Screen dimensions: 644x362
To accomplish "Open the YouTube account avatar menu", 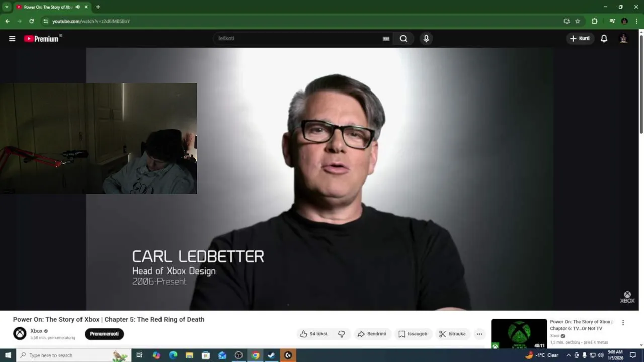I will (623, 39).
